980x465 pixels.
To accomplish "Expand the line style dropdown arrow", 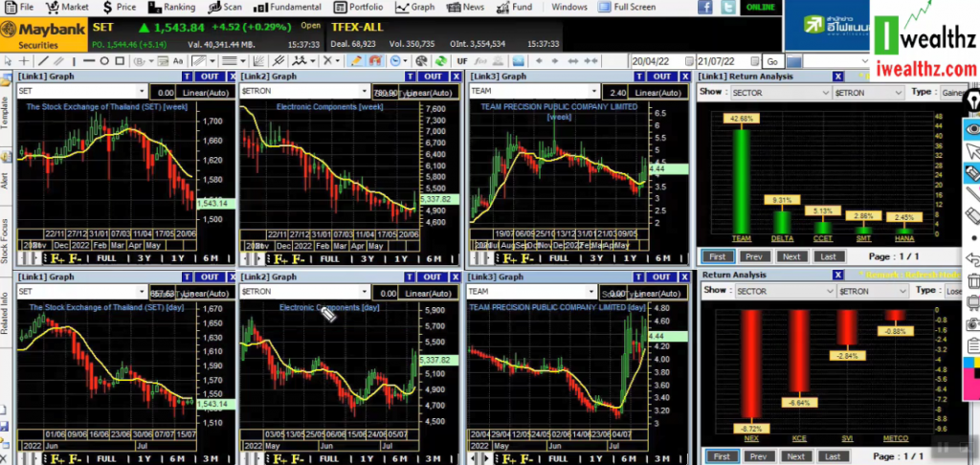I will (243, 60).
